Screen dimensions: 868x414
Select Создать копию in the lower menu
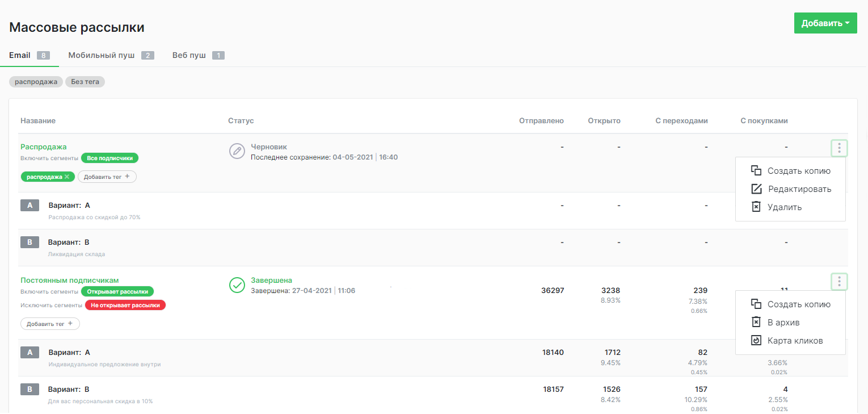pos(799,304)
